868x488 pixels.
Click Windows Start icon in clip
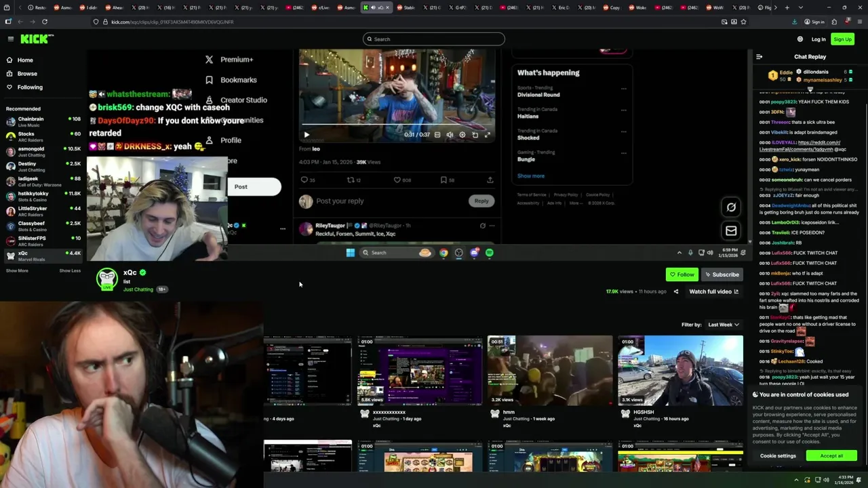click(x=350, y=253)
